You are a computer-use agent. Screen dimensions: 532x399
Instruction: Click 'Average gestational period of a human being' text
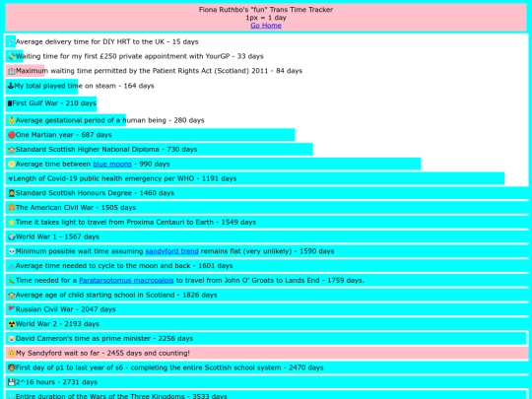(91, 120)
